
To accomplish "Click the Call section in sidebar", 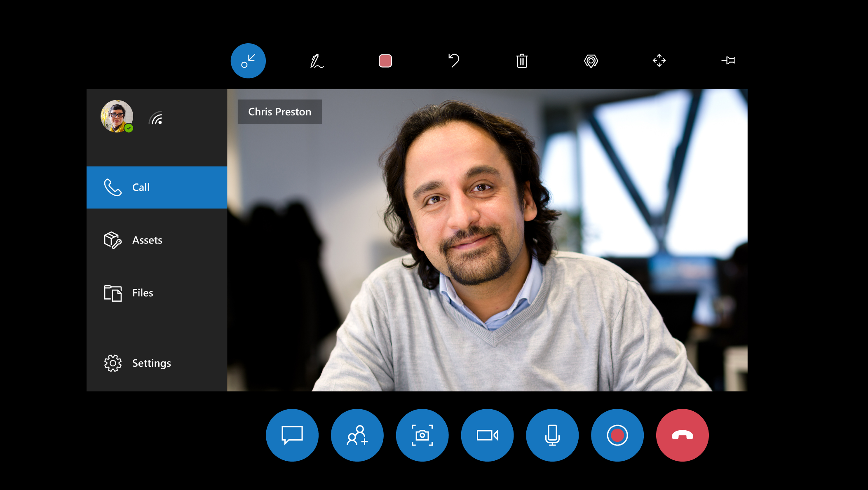I will point(157,187).
